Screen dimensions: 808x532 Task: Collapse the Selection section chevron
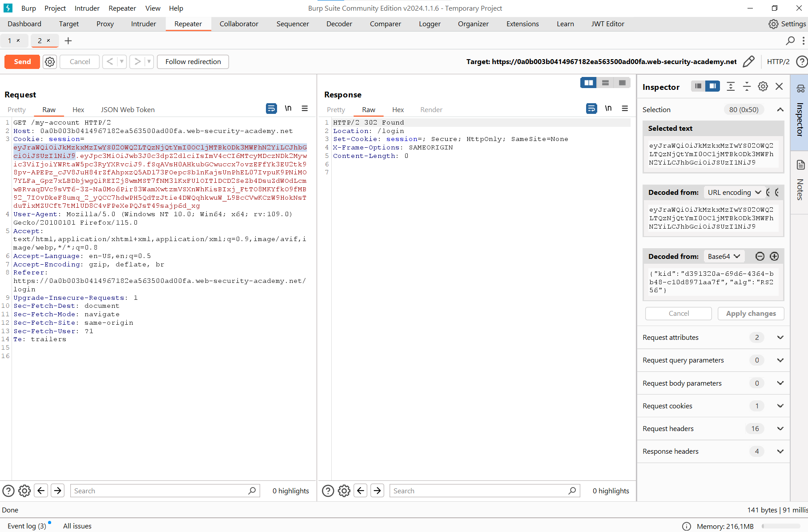pos(780,110)
